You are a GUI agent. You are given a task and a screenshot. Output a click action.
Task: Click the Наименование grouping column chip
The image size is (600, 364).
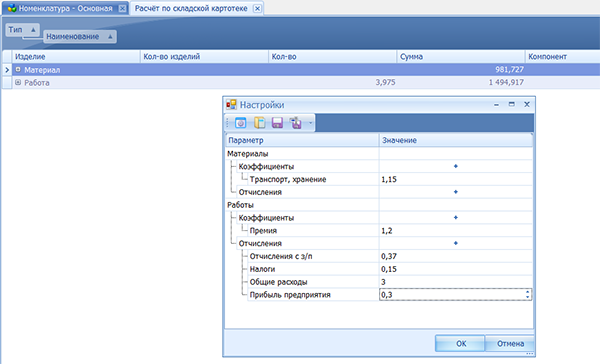tap(80, 37)
